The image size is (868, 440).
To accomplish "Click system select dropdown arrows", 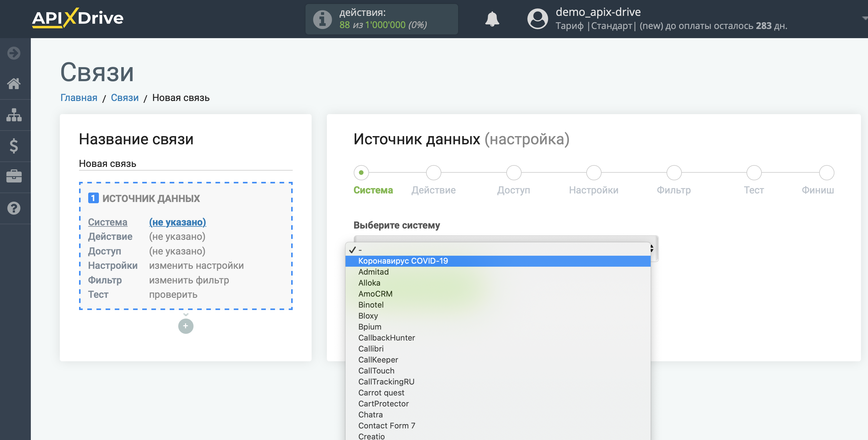I will pyautogui.click(x=652, y=249).
